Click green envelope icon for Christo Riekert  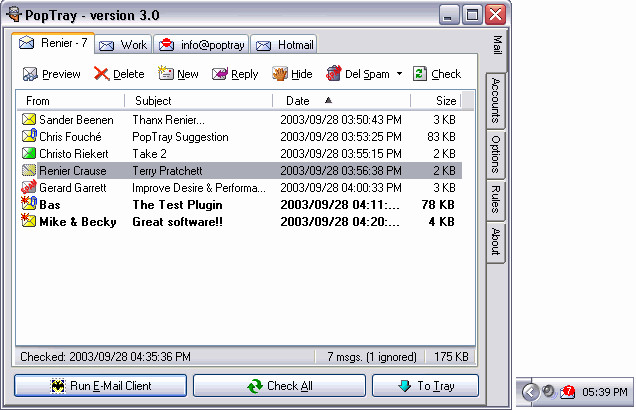(29, 153)
